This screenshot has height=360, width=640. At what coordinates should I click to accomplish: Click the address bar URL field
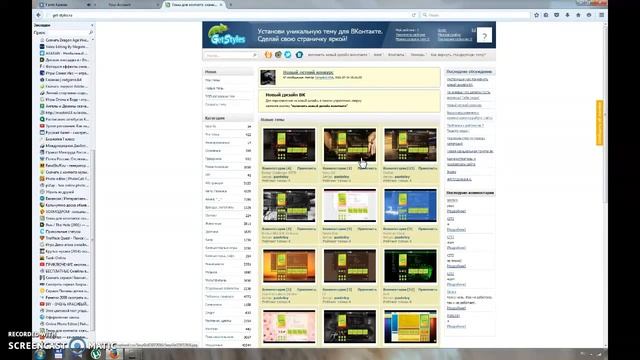[x=229, y=15]
